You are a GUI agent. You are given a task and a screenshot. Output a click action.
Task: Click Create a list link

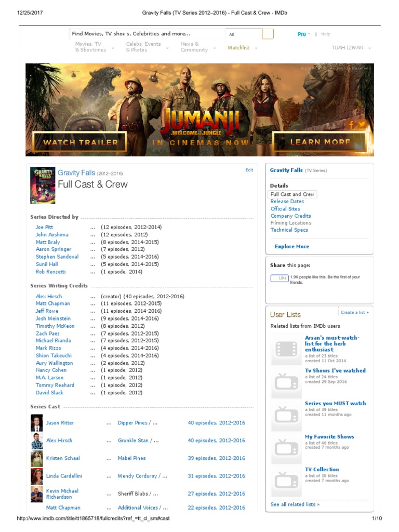[354, 312]
